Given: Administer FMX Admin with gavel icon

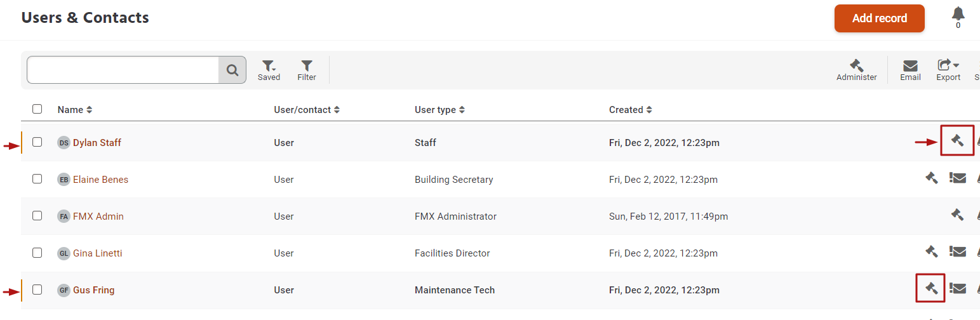Looking at the screenshot, I should coord(957,215).
